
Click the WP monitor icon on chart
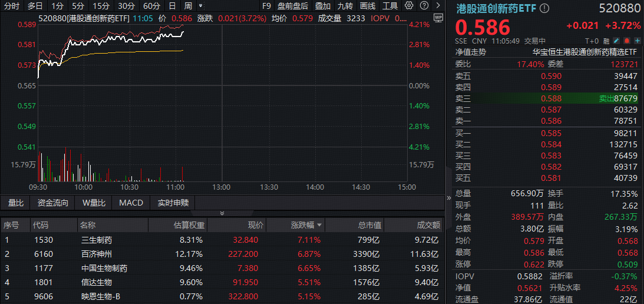(x=437, y=18)
